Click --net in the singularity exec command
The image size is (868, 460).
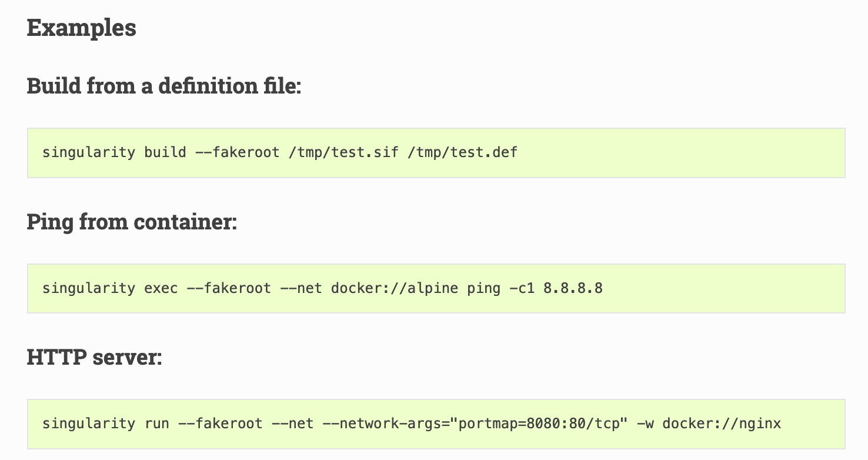coord(301,288)
